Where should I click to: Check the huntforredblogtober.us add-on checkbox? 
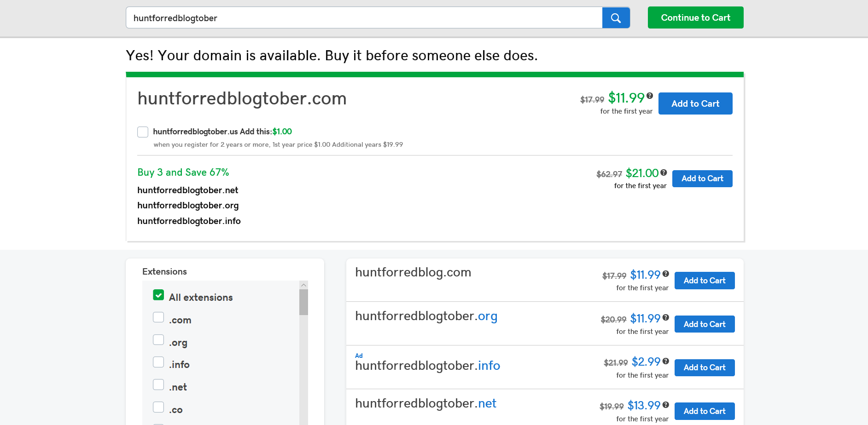click(x=143, y=132)
